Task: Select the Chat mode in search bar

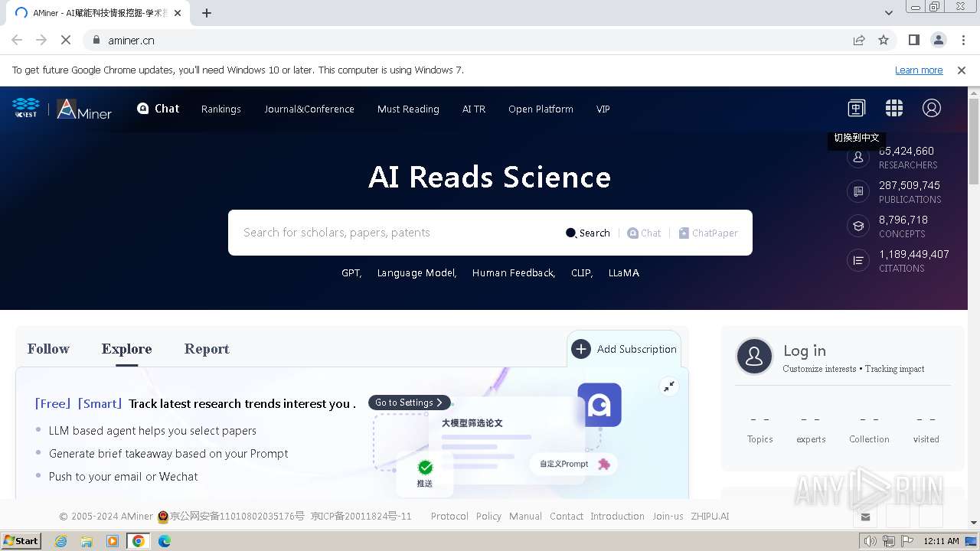Action: point(643,233)
